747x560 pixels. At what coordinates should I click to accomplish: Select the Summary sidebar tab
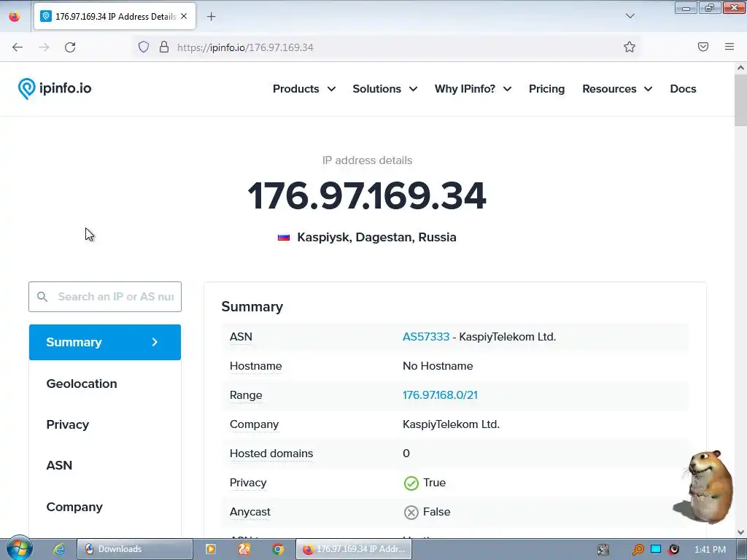[x=105, y=343]
